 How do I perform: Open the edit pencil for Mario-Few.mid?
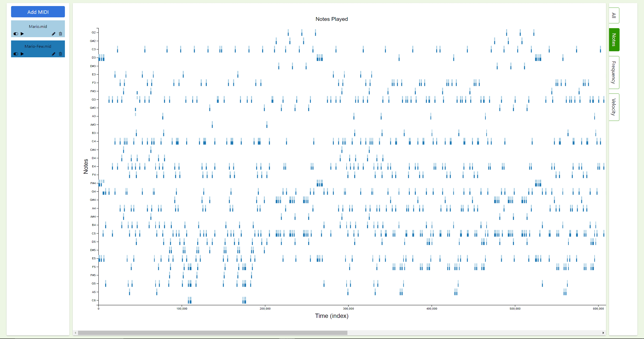[x=53, y=54]
